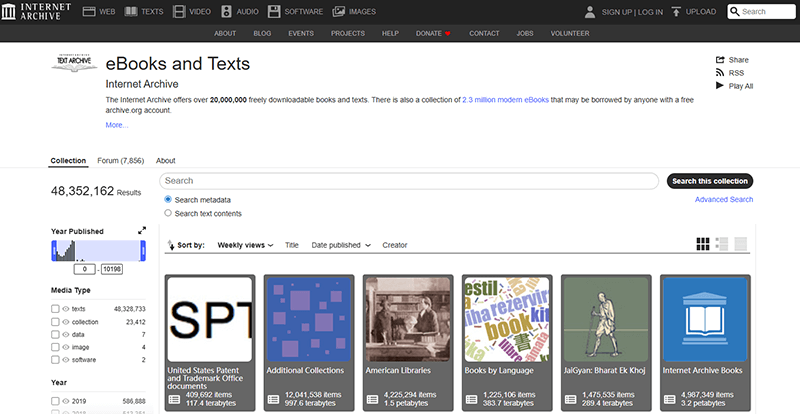Open the 2.3 million modern eBooks link
This screenshot has width=800, height=414.
coord(505,100)
